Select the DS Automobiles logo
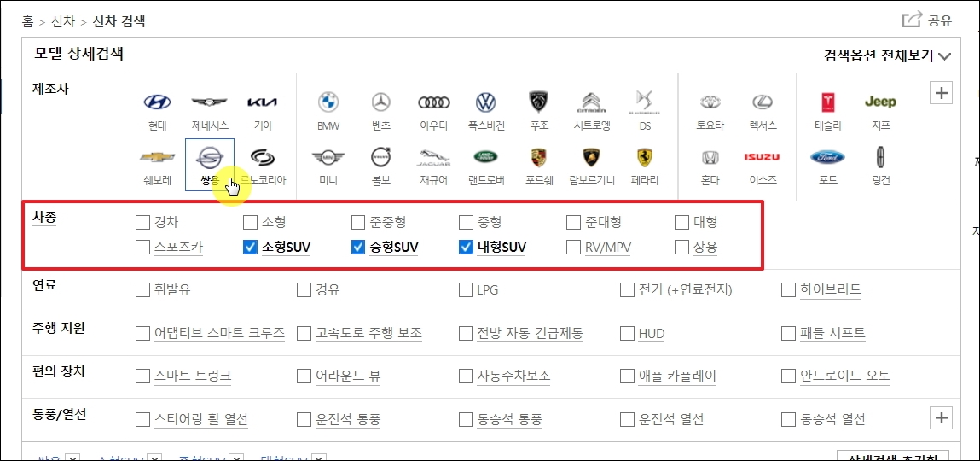Image resolution: width=980 pixels, height=461 pixels. (643, 102)
